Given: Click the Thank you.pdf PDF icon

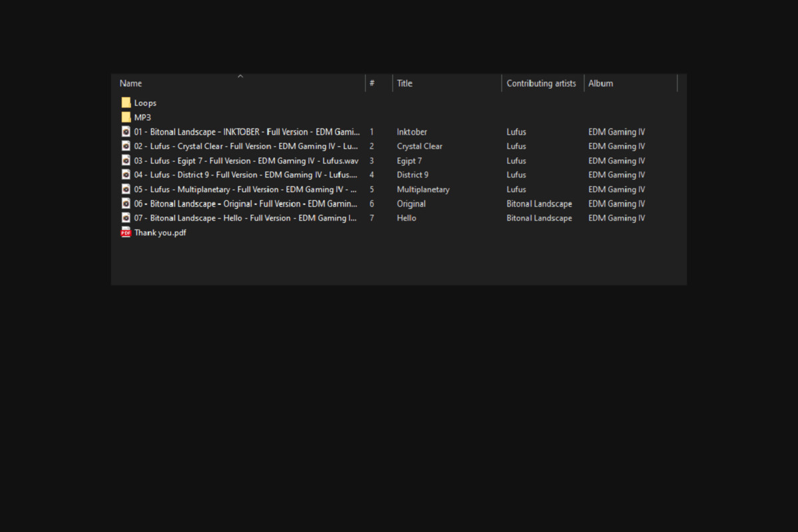Looking at the screenshot, I should [x=126, y=232].
